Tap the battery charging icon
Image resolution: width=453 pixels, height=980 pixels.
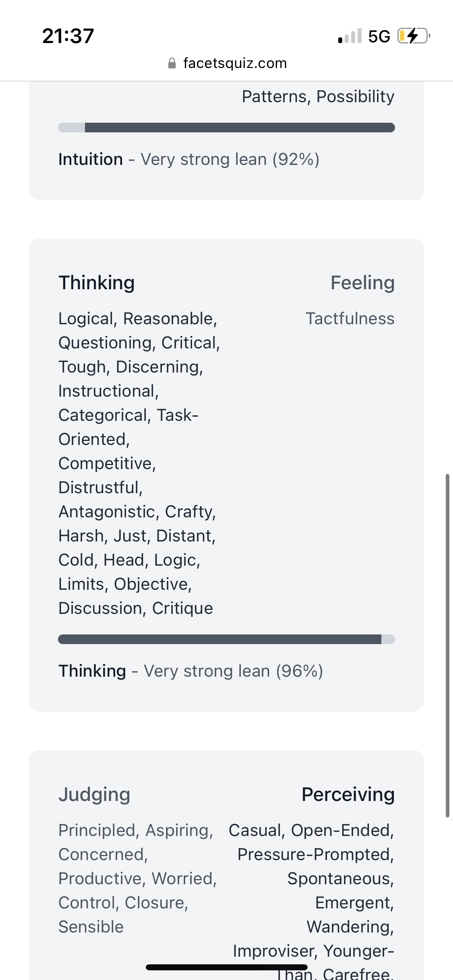(414, 36)
